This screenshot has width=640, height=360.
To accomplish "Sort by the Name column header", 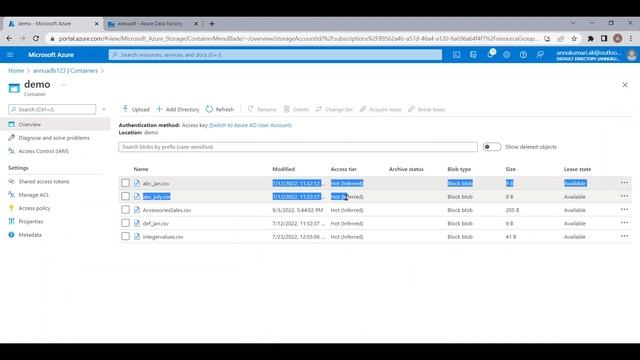I will click(x=141, y=169).
